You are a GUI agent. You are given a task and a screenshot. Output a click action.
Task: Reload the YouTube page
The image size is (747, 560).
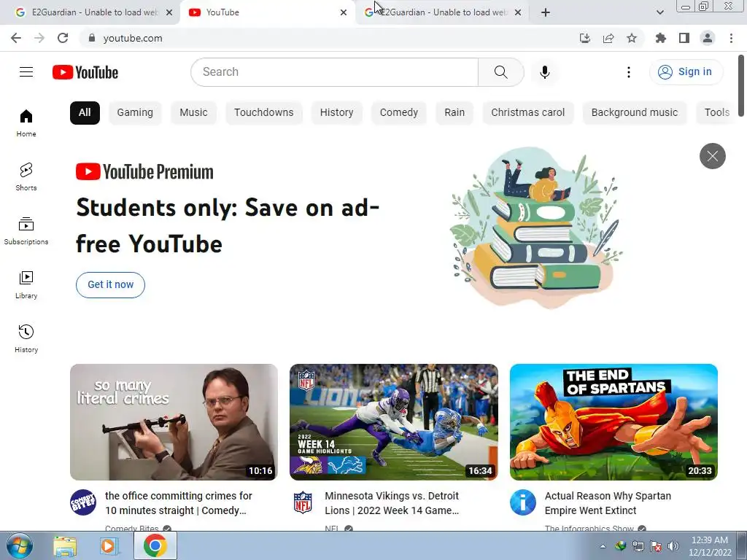click(x=63, y=38)
